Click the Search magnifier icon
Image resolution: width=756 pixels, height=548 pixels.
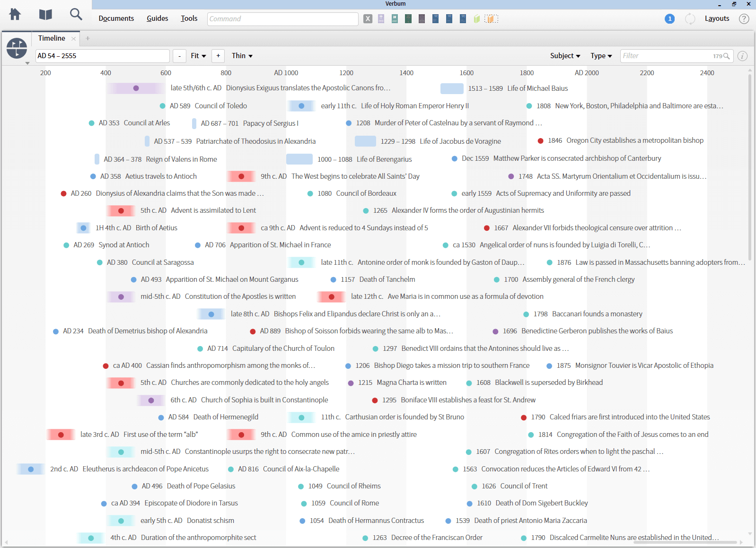click(x=76, y=15)
